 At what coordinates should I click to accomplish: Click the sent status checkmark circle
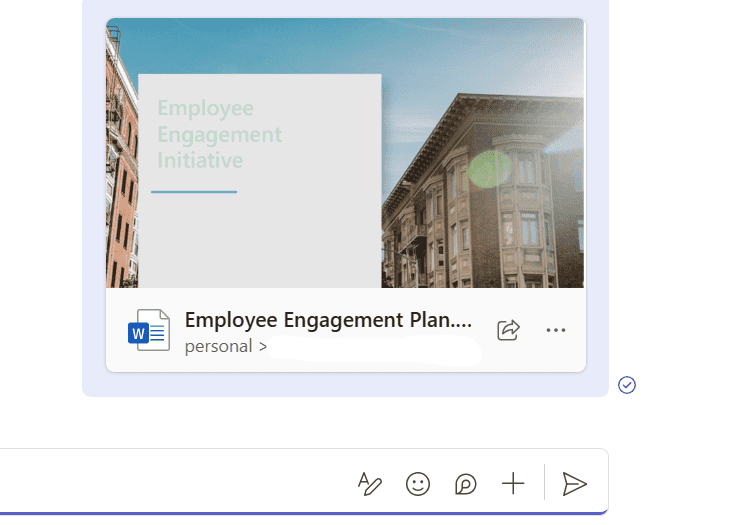(x=627, y=385)
